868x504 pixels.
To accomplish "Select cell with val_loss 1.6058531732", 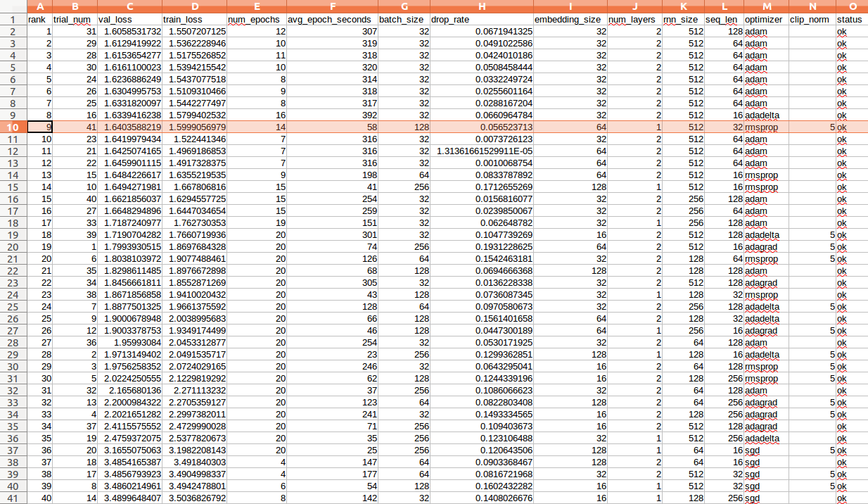I will [x=132, y=32].
